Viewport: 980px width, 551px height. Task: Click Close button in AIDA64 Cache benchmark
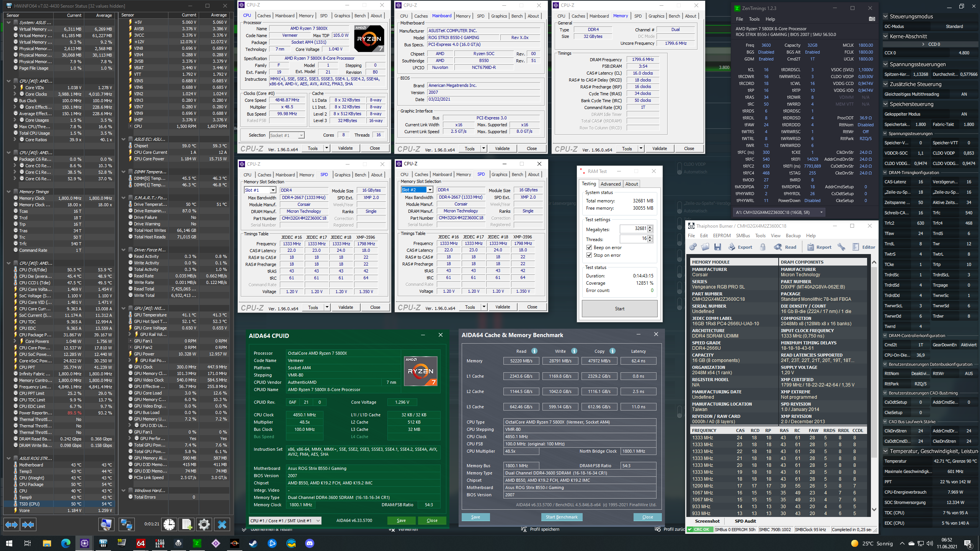tap(647, 517)
